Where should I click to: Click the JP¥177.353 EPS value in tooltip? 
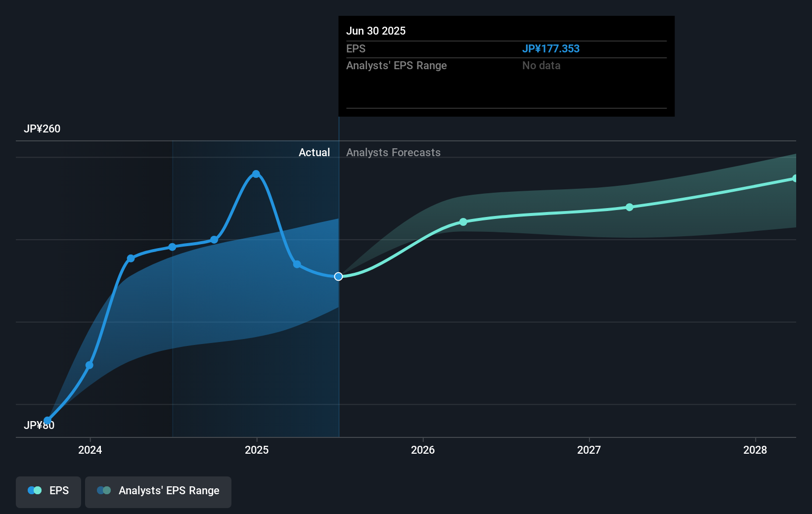pyautogui.click(x=551, y=48)
